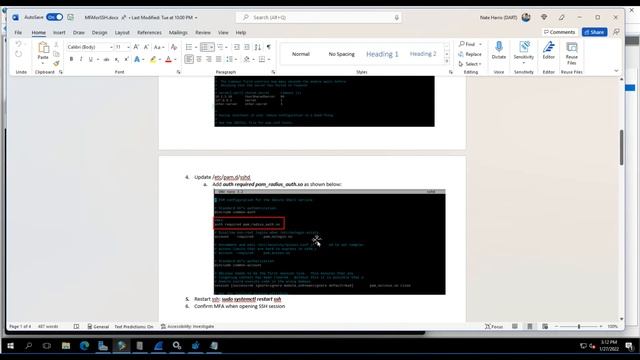Click the Focus mode button

coord(494,327)
